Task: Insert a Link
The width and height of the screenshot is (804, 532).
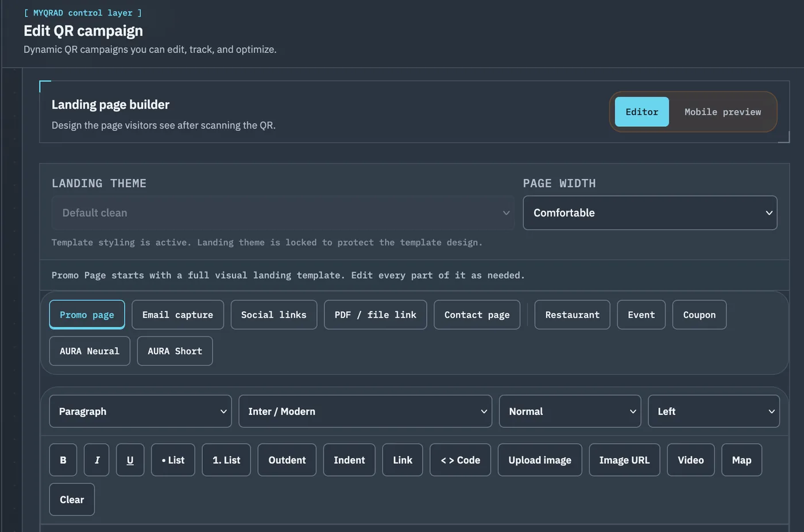Action: pos(403,460)
